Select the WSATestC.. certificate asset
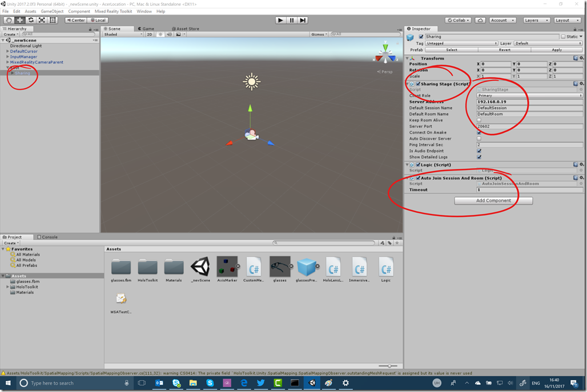 click(x=121, y=302)
